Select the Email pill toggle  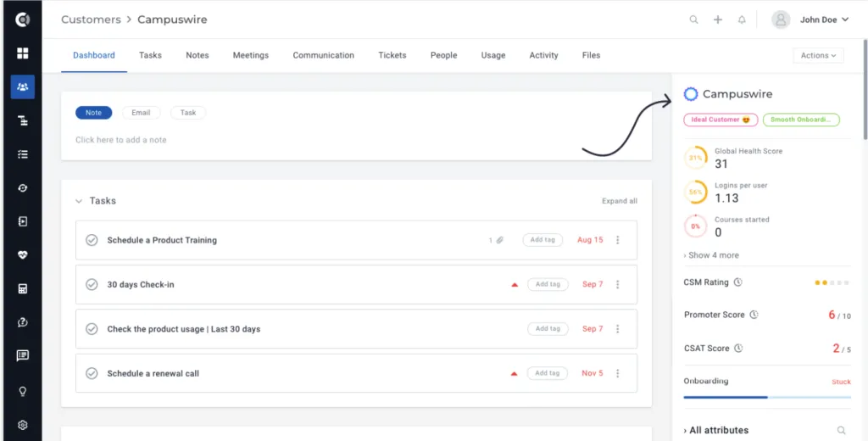pos(141,113)
